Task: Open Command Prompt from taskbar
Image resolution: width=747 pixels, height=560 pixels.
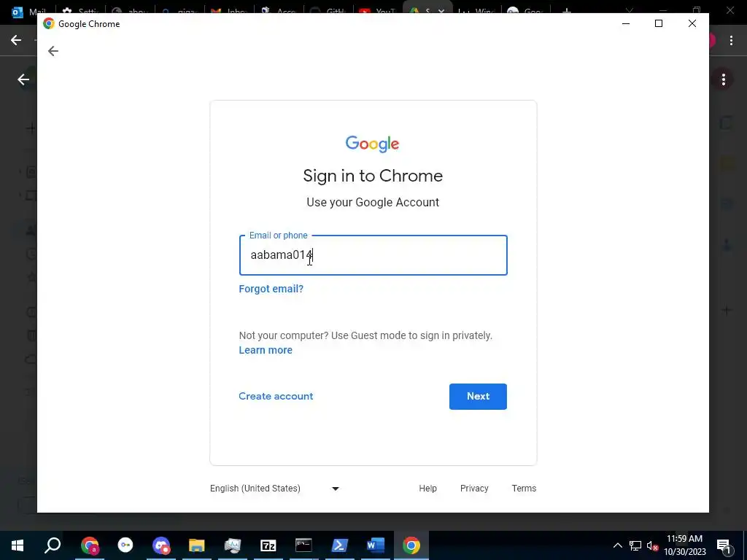Action: (303, 545)
